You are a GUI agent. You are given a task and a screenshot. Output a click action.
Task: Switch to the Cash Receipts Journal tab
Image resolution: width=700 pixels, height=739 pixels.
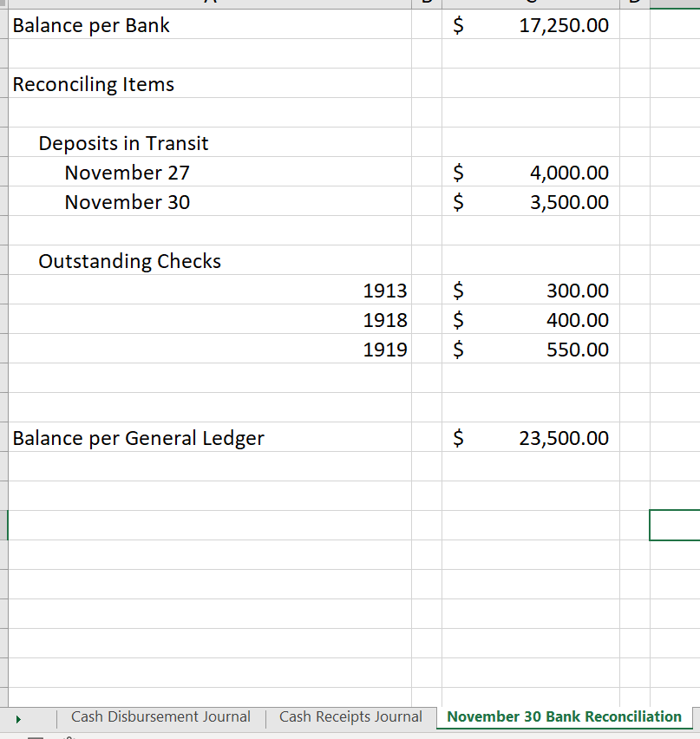coord(350,716)
